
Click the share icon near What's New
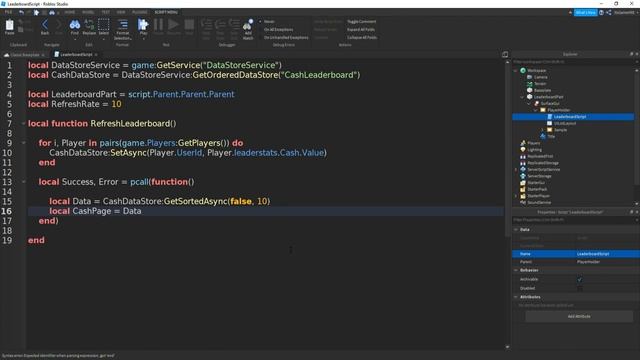pos(609,13)
